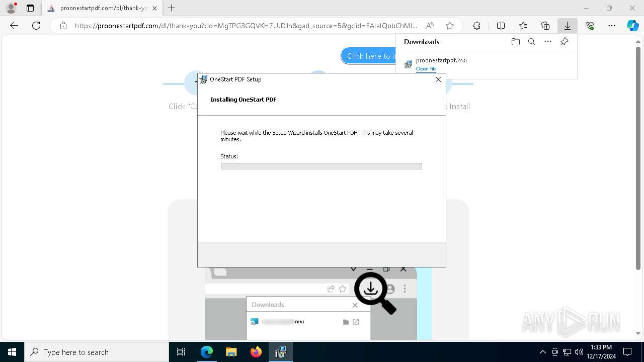Click the OneStart PDF Setup title icon
The height and width of the screenshot is (362, 644).
(x=203, y=79)
